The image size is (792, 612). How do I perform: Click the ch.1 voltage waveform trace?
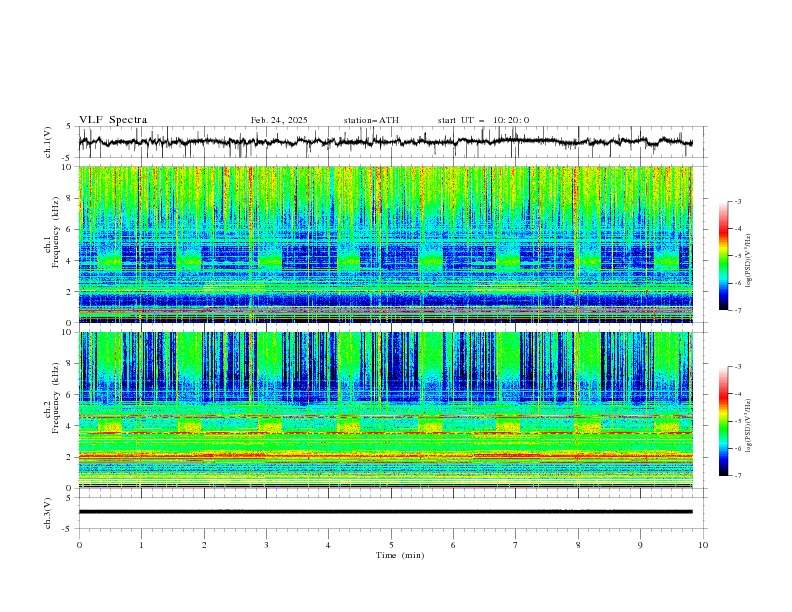pyautogui.click(x=385, y=142)
